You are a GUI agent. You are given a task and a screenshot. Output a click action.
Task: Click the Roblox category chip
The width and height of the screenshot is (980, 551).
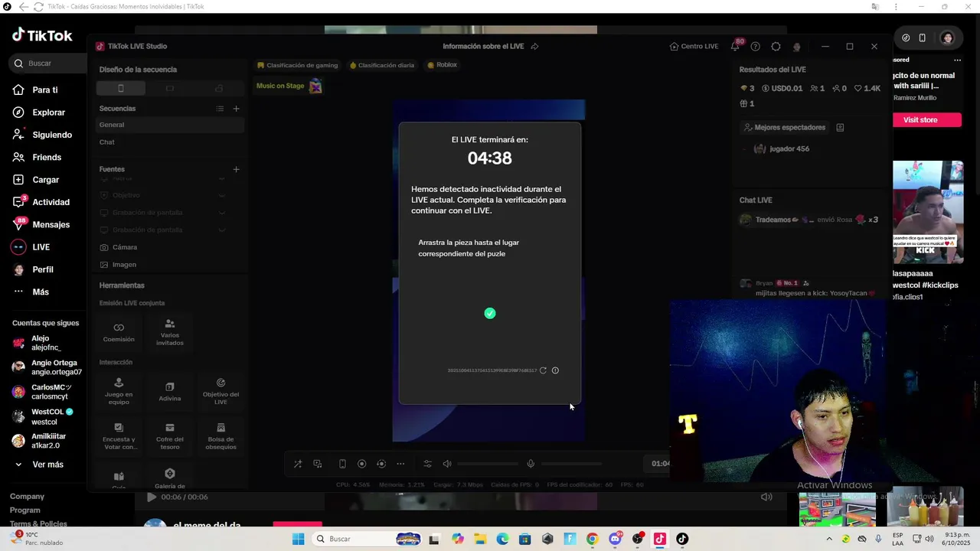point(442,65)
